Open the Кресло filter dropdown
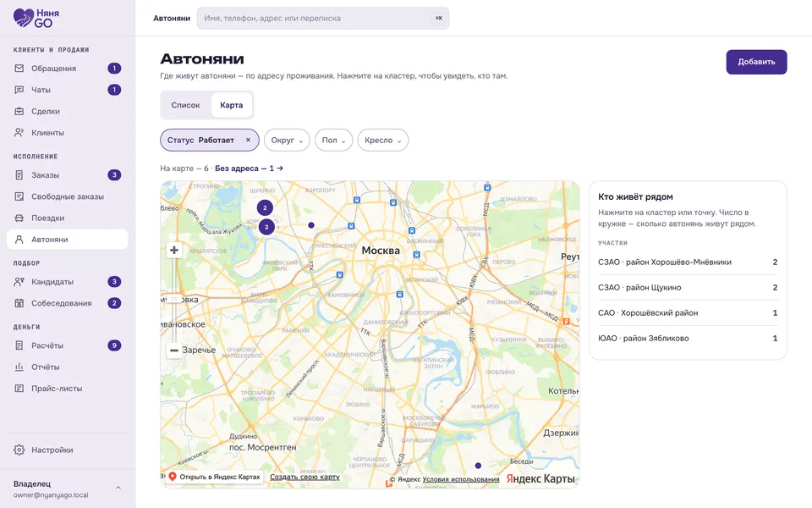This screenshot has height=508, width=812. pyautogui.click(x=382, y=140)
